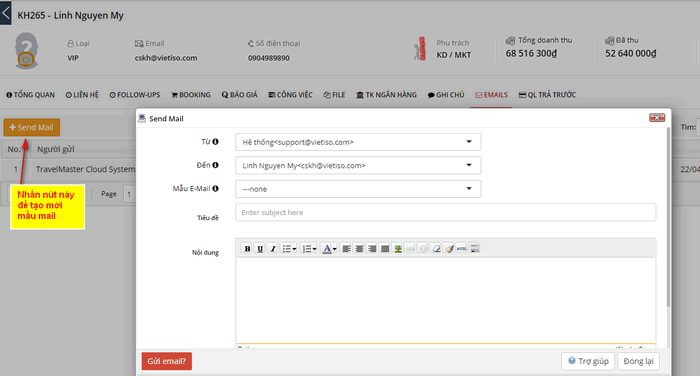
Task: Justify the content text
Action: pos(385,249)
